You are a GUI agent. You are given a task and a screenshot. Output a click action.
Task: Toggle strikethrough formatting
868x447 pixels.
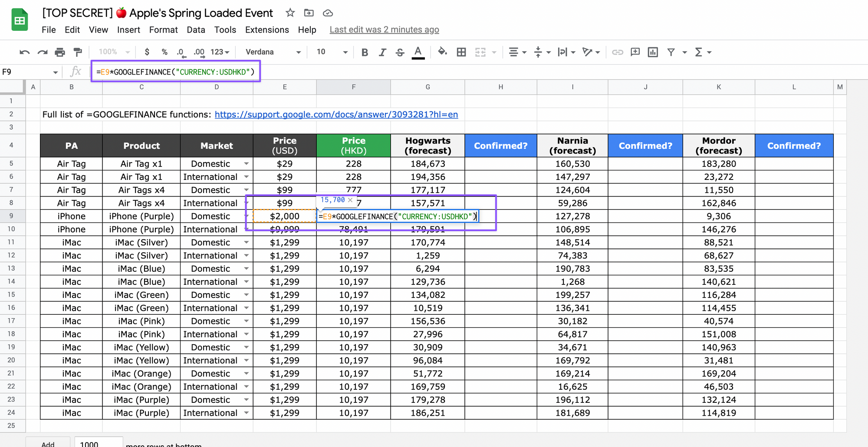coord(400,52)
